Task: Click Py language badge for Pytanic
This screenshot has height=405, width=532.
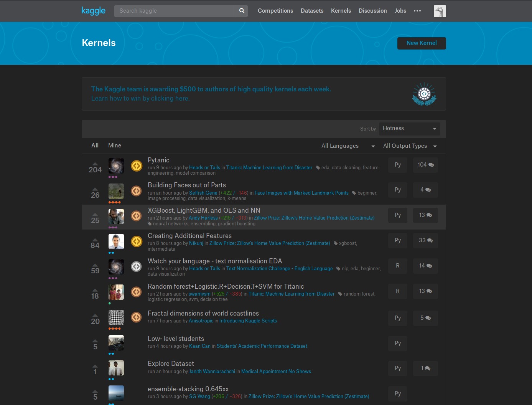Action: coord(398,165)
